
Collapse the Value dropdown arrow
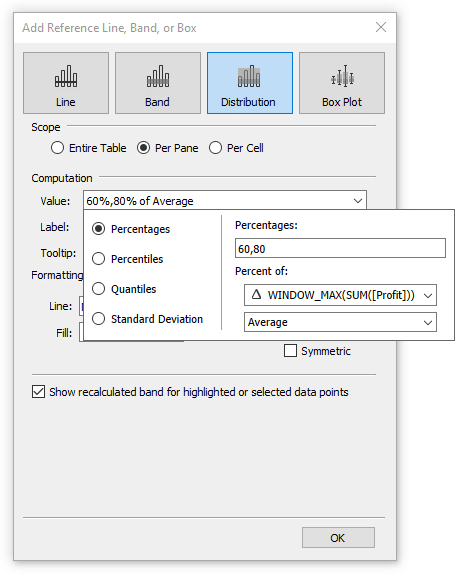tap(358, 201)
